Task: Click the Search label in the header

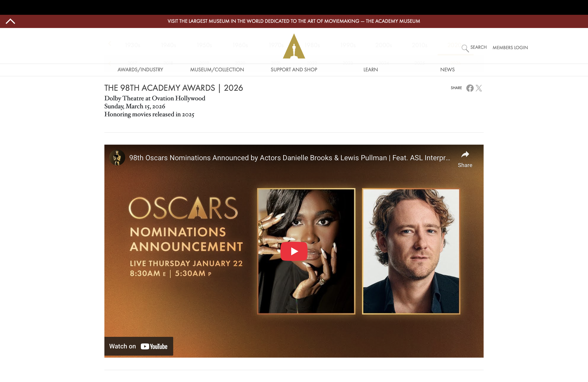Action: (478, 47)
